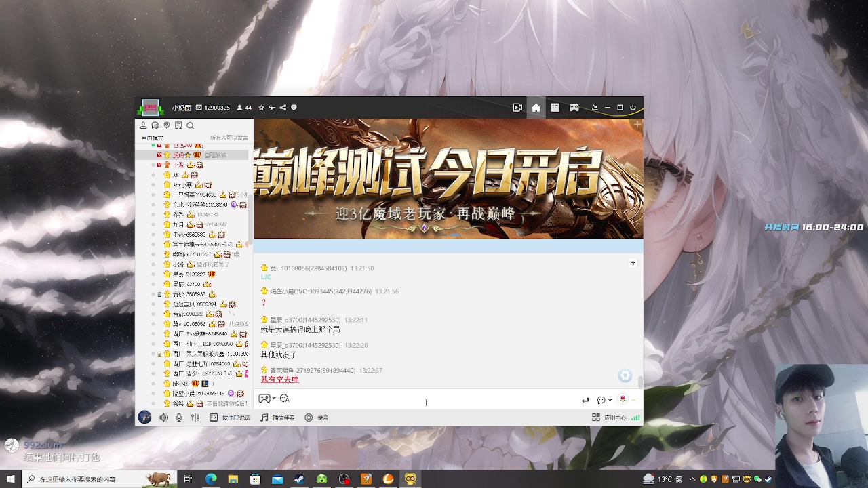Screen dimensions: 868x488
Task: Click the green network signal bars indicator
Action: (x=635, y=418)
